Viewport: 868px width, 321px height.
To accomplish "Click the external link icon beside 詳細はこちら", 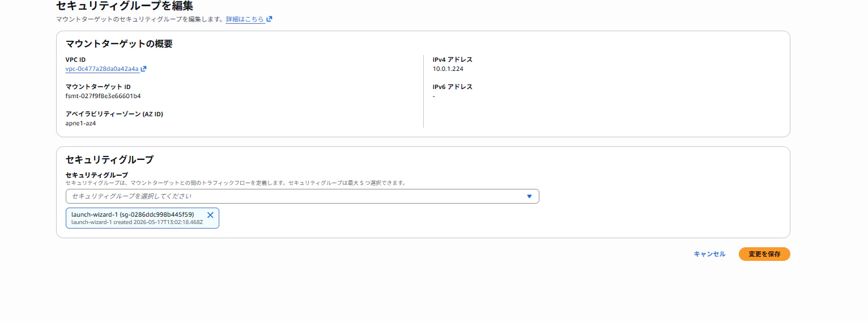I will tap(269, 19).
